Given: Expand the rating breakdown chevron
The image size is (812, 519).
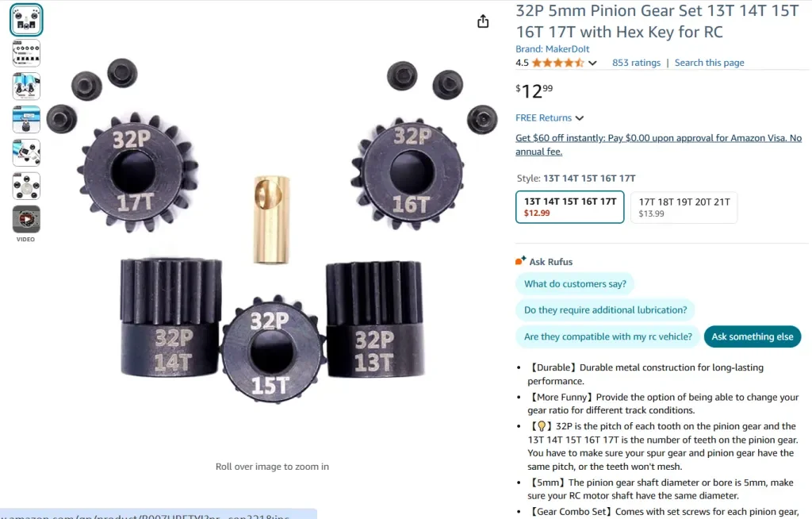Looking at the screenshot, I should 592,63.
